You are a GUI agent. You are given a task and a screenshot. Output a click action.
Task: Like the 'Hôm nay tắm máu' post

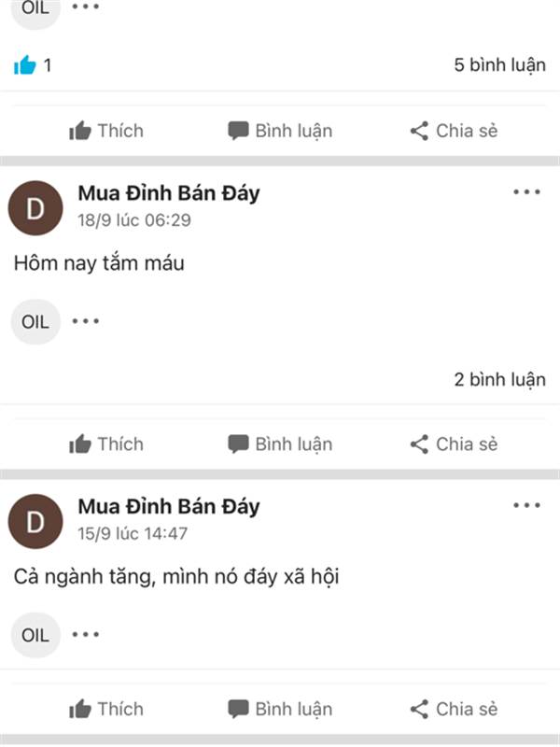pyautogui.click(x=106, y=444)
